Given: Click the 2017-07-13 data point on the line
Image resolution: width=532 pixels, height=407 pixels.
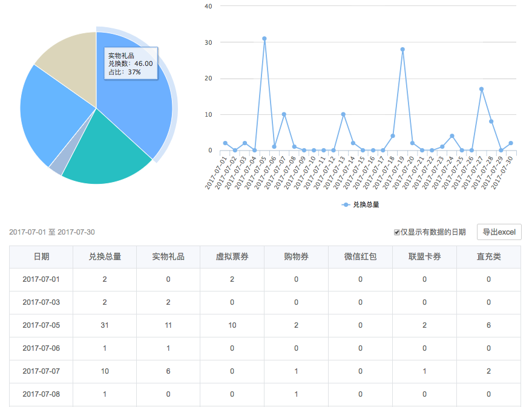Looking at the screenshot, I should [x=343, y=114].
